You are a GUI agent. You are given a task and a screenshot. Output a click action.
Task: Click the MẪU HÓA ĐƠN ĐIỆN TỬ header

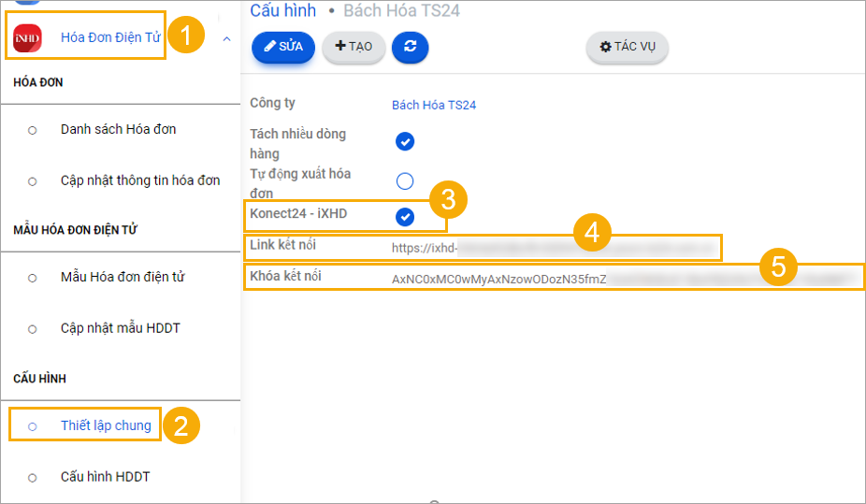coord(75,230)
